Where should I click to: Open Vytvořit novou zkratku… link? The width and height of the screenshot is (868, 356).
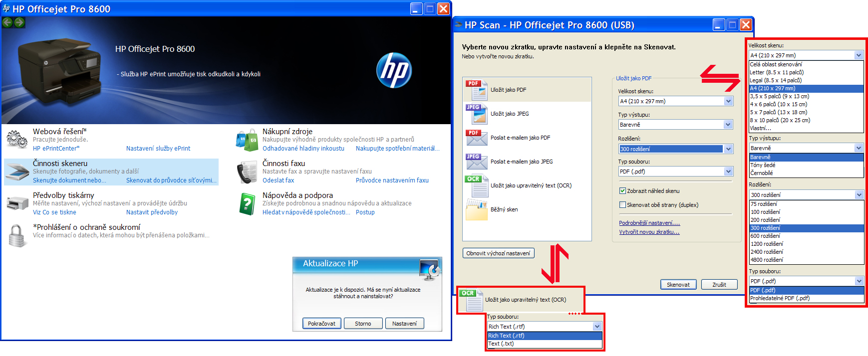(649, 232)
